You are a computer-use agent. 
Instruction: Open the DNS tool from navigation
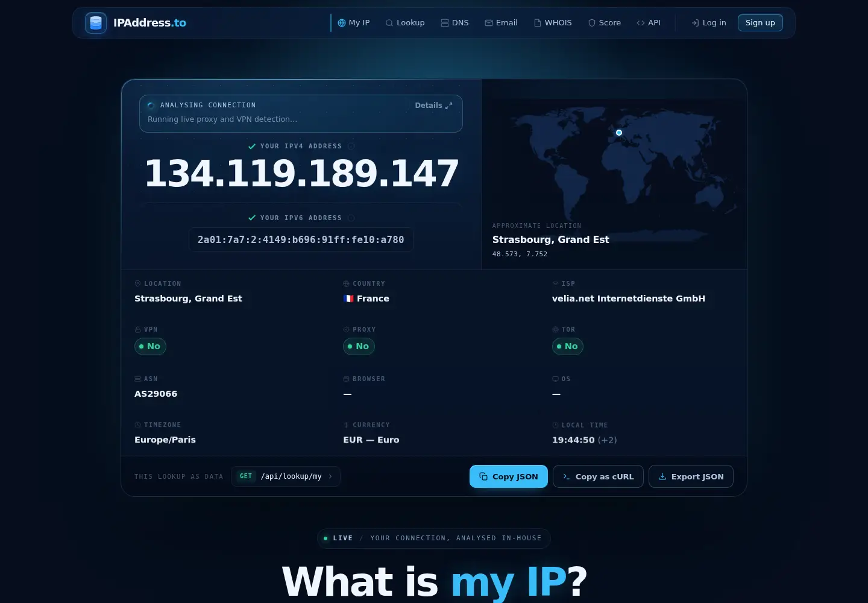454,23
